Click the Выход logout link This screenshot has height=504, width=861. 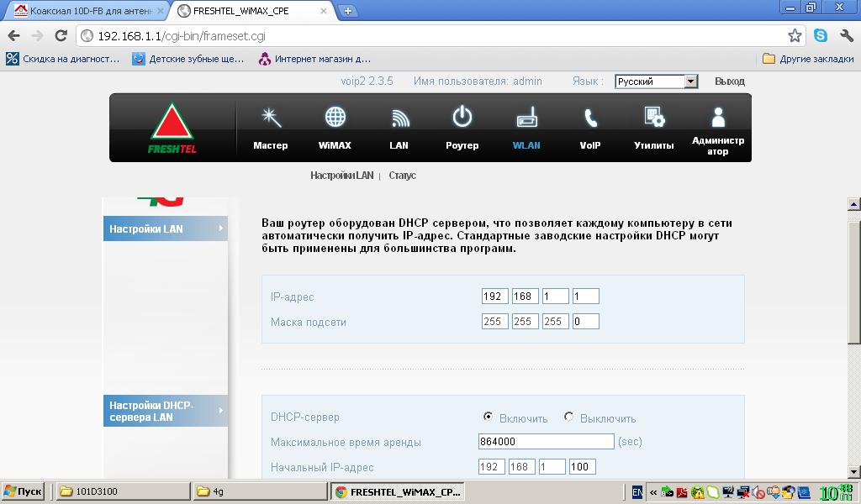[x=729, y=81]
